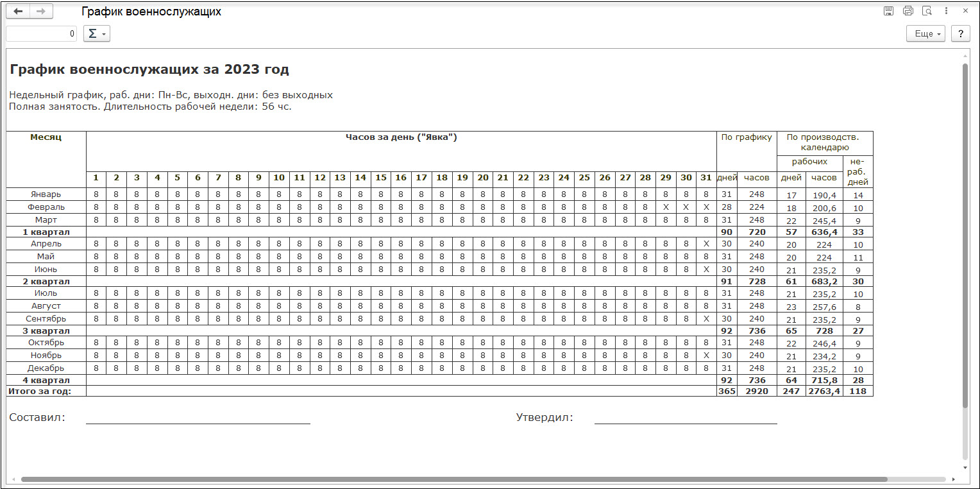Select the 'Июль' row label

click(46, 293)
